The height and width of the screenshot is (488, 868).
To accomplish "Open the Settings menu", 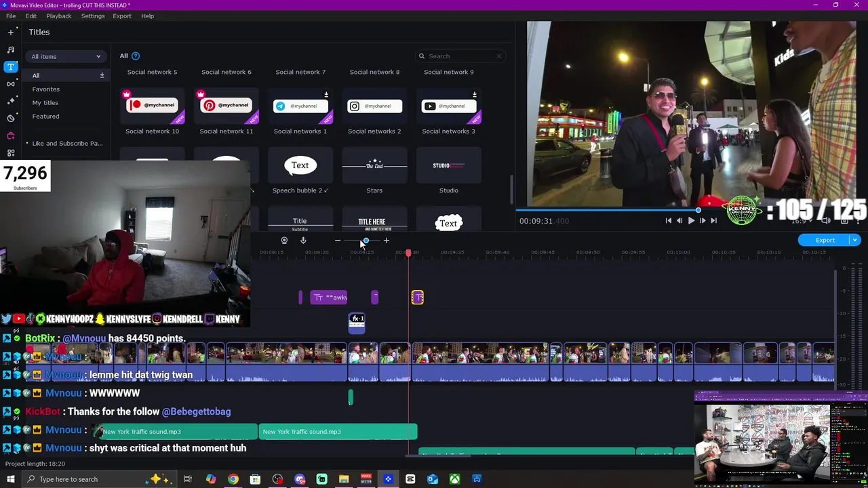I will 93,16.
